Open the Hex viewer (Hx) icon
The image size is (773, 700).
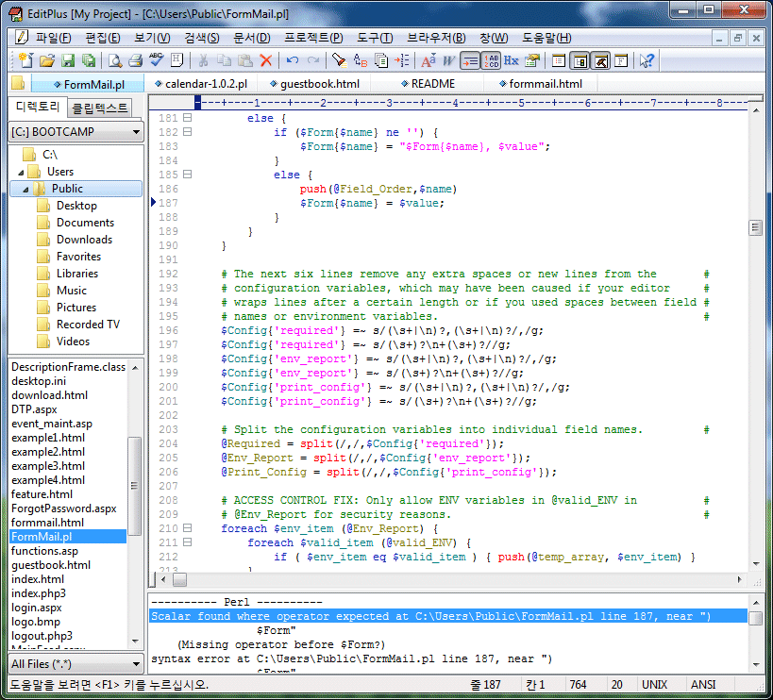(x=512, y=60)
